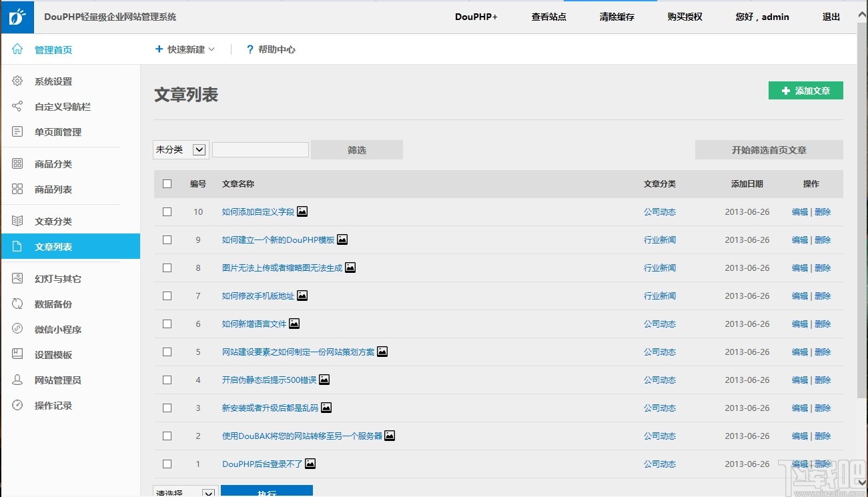The height and width of the screenshot is (497, 868).
Task: Click image icon next to 新安装或者升级后都是乱码
Action: pyautogui.click(x=326, y=408)
